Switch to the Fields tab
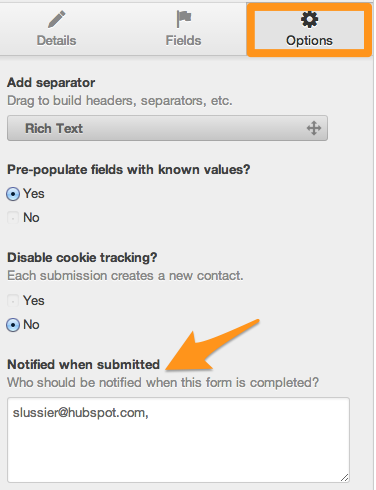Viewport: 376px width, 490px height. (184, 29)
